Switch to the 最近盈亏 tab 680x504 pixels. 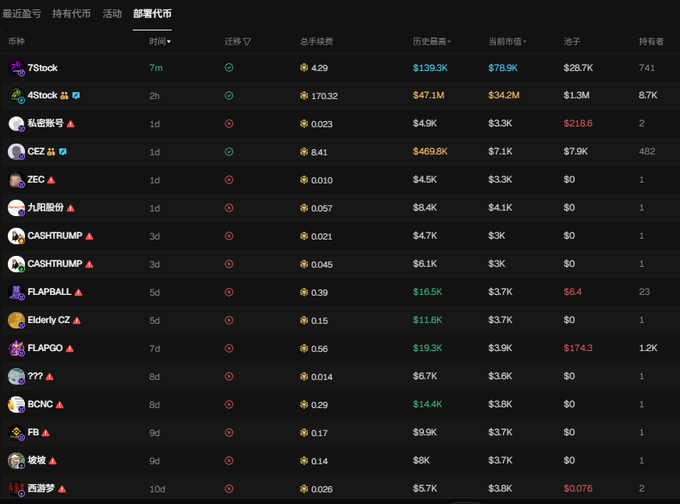(22, 14)
